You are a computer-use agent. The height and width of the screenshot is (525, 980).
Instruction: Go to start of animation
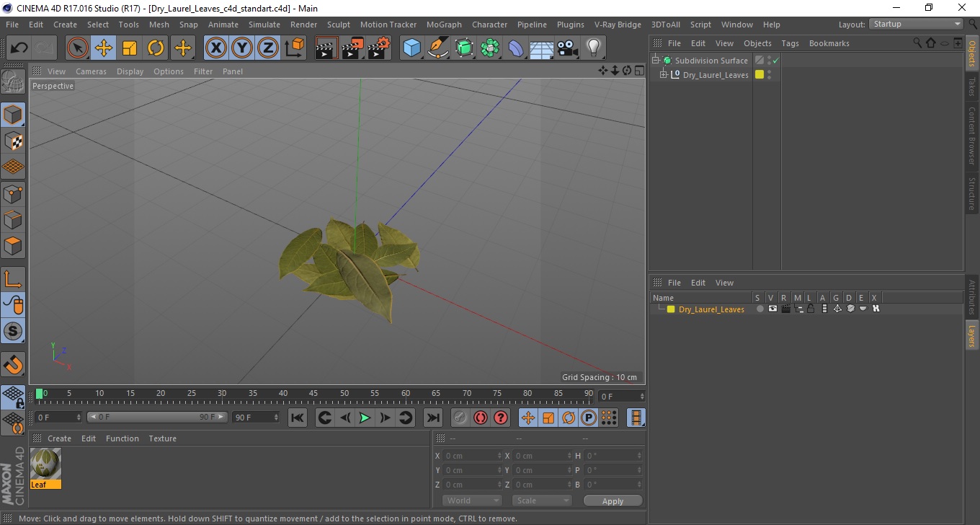click(298, 418)
